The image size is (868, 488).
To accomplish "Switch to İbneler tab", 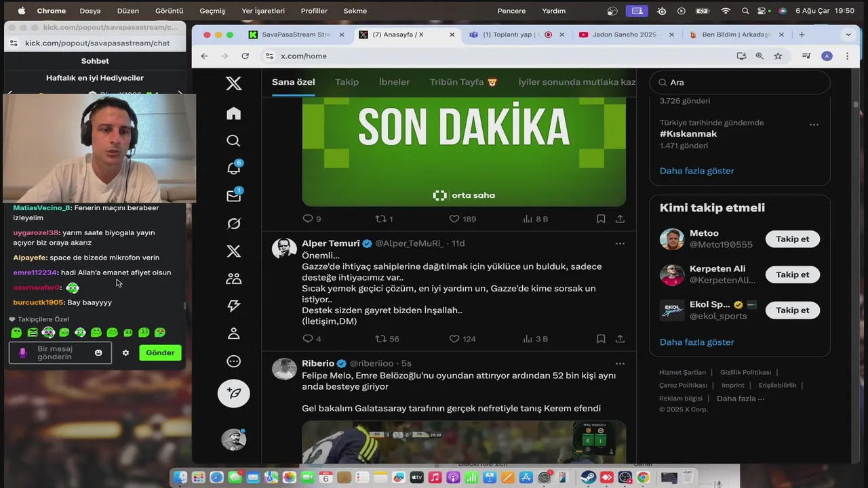I will click(x=394, y=82).
